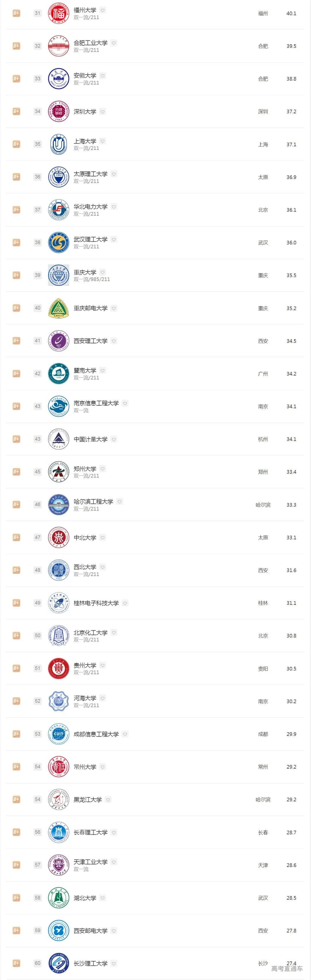
Task: Open 哈尔滨工程大学 details
Action: [x=93, y=501]
